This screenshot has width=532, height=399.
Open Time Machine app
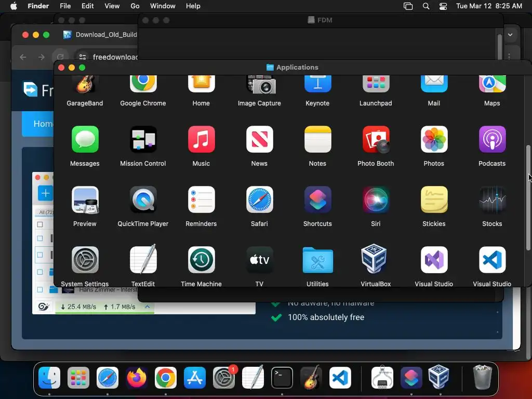point(201,260)
